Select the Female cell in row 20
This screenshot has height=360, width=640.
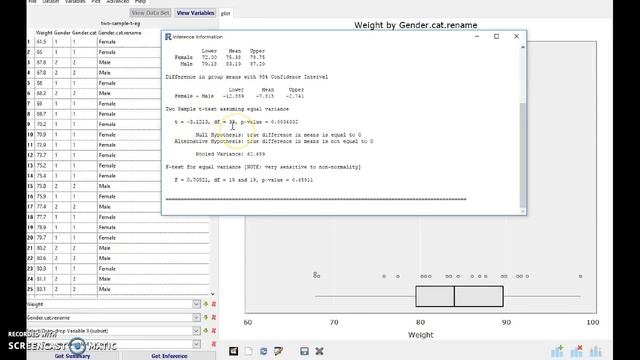click(x=107, y=238)
